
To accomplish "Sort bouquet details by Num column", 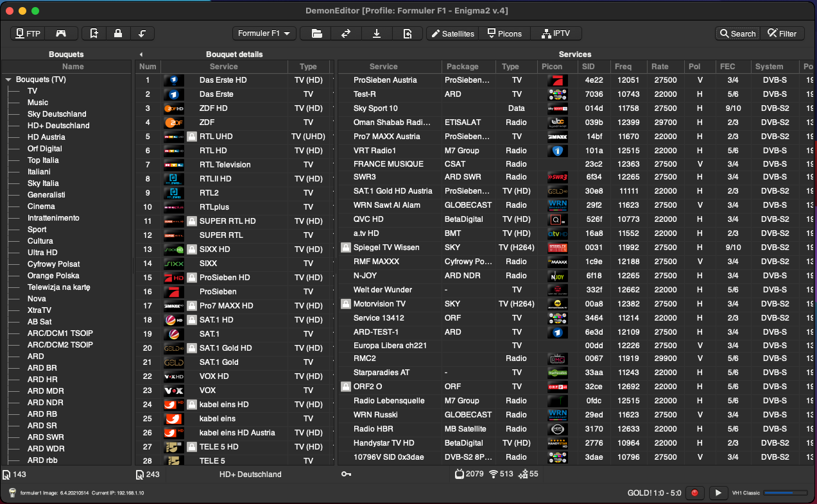I will (x=148, y=67).
